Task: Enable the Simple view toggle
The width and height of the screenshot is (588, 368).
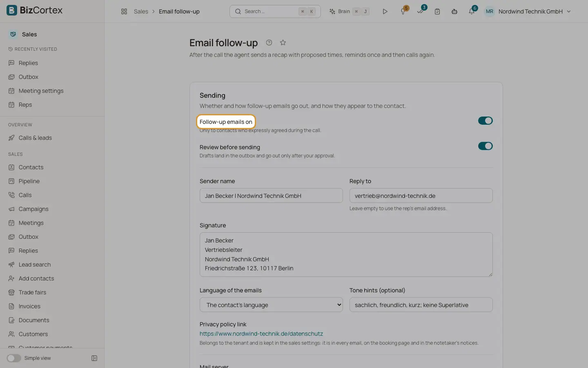Action: pos(14,358)
